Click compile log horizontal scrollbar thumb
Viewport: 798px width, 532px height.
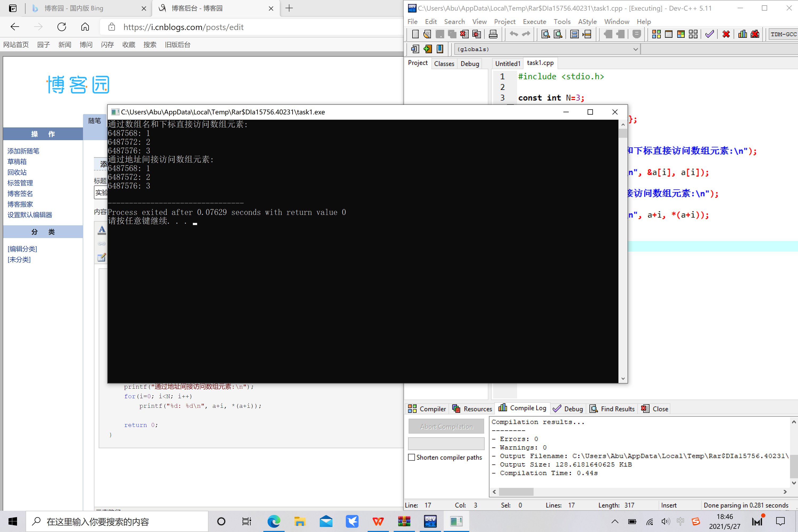(516, 492)
